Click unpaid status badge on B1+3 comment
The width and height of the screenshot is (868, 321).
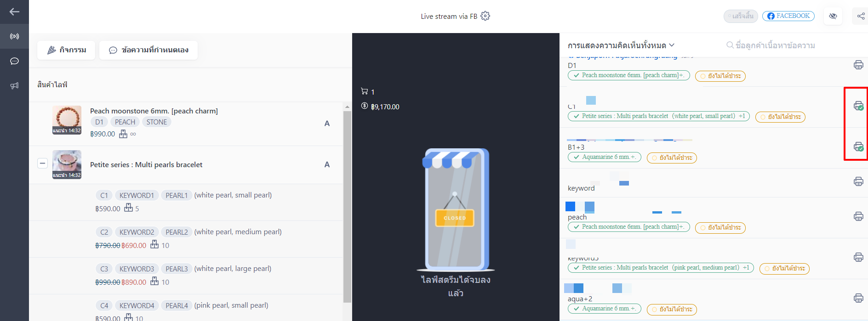[x=672, y=158]
